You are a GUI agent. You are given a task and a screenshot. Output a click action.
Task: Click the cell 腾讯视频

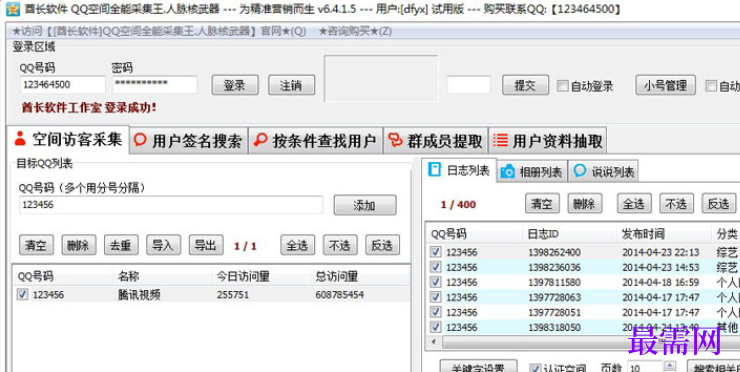(x=139, y=295)
